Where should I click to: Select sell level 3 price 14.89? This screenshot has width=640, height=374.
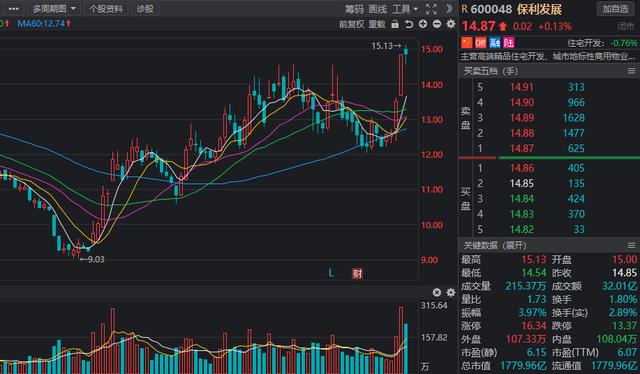point(522,118)
